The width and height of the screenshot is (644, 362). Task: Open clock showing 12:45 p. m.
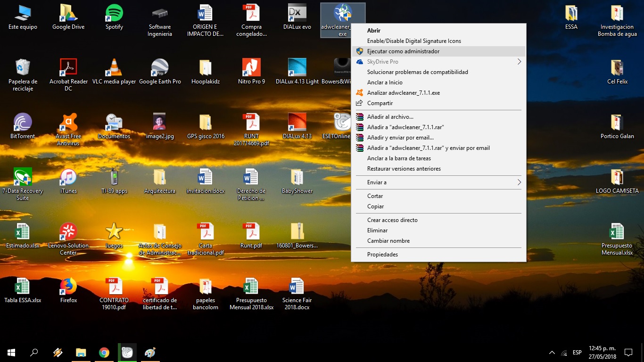(x=602, y=353)
